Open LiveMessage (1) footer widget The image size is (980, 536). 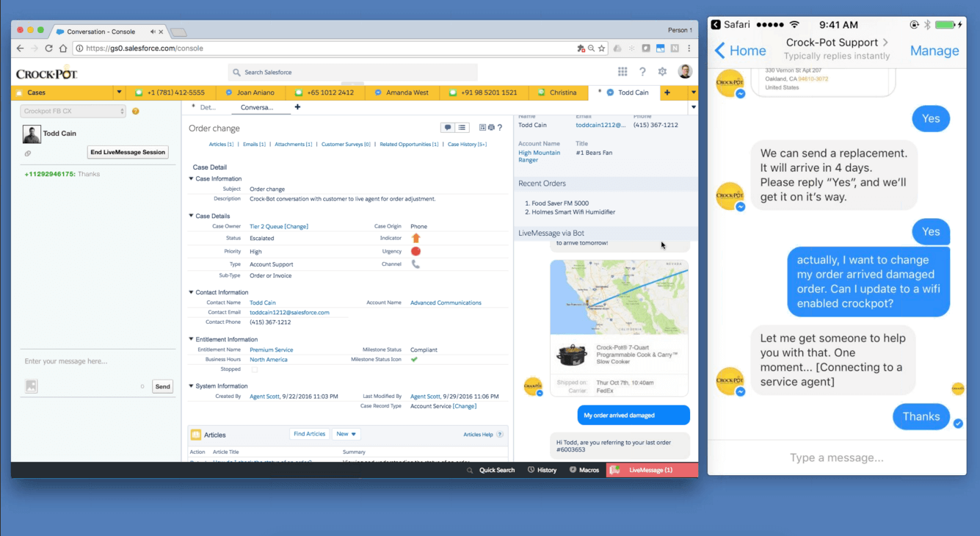click(x=652, y=470)
